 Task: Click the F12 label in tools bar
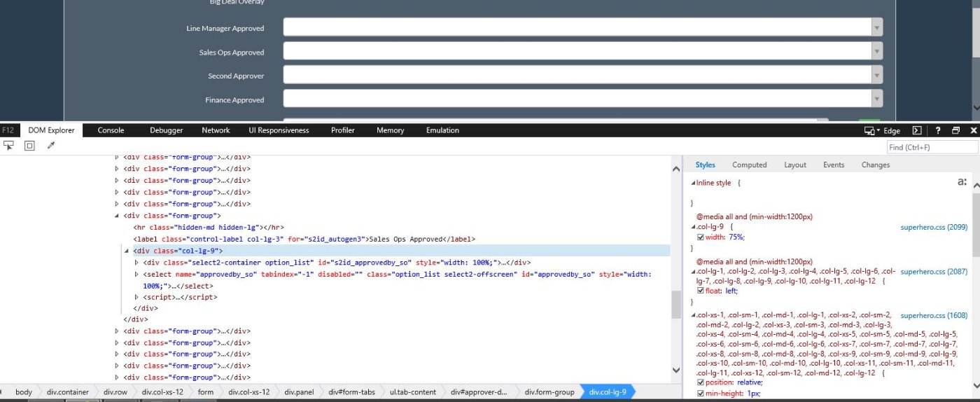click(8, 130)
